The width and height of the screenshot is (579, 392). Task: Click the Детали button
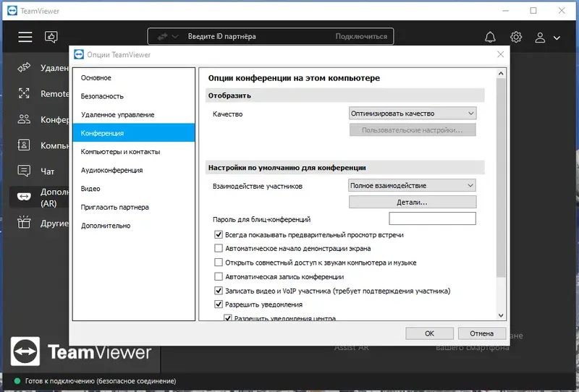(413, 202)
